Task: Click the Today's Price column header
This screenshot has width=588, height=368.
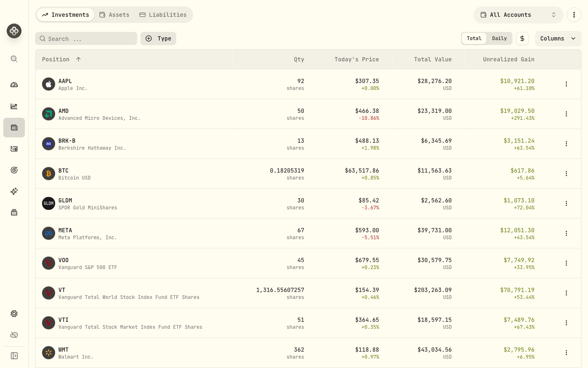Action: pyautogui.click(x=356, y=59)
